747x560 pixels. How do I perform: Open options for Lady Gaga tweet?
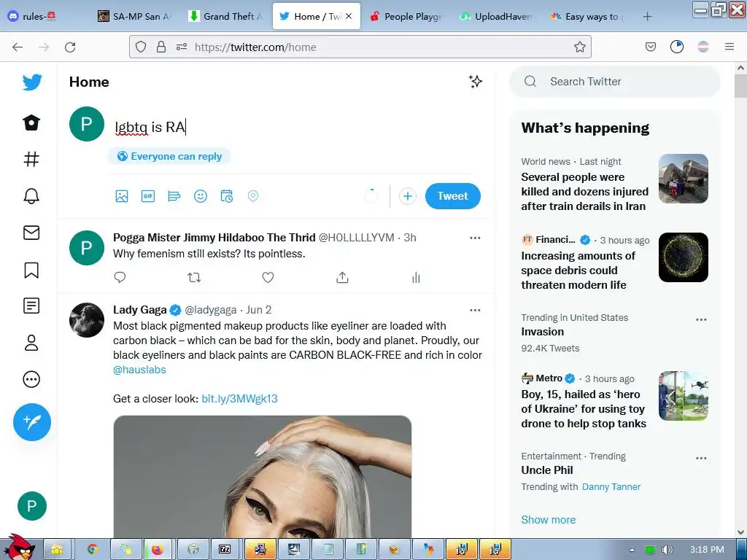[x=475, y=310]
